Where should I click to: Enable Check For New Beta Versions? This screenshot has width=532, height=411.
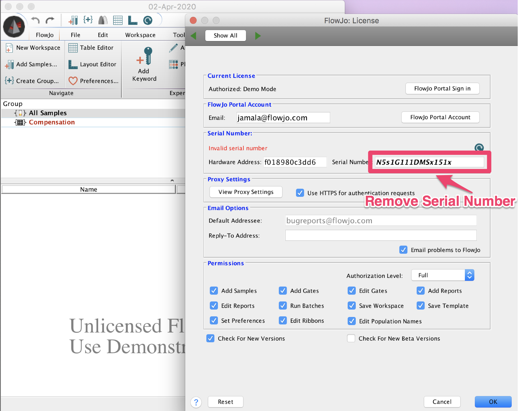point(351,338)
